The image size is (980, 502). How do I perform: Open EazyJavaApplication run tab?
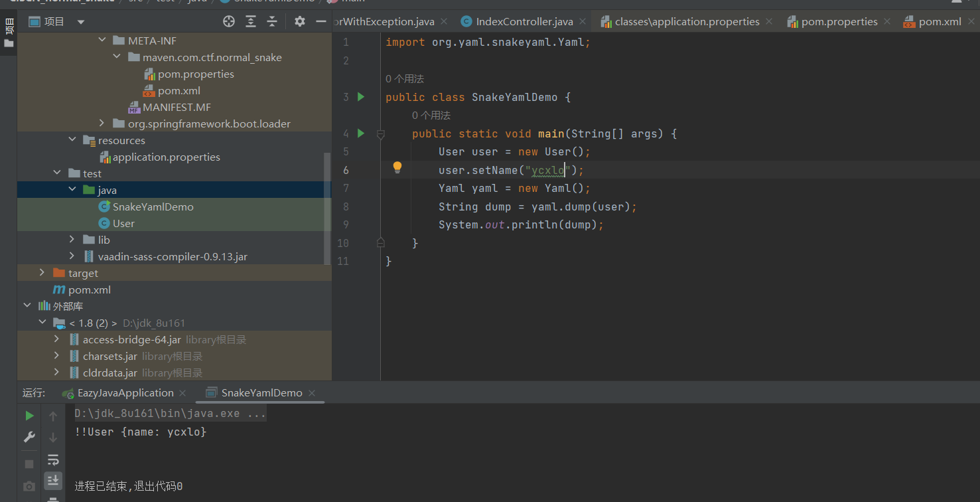[125, 393]
